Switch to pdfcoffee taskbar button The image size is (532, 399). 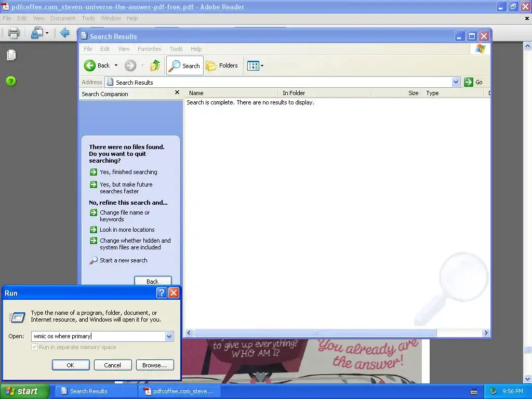click(179, 392)
